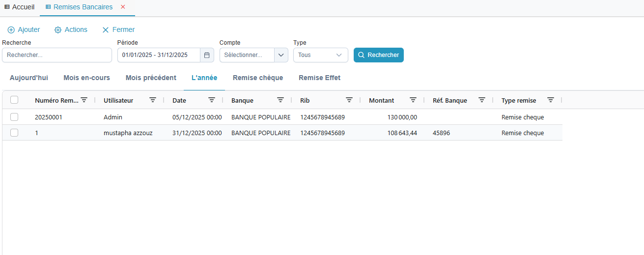The image size is (644, 255).
Task: Open the calendar picker for Période
Action: click(207, 55)
